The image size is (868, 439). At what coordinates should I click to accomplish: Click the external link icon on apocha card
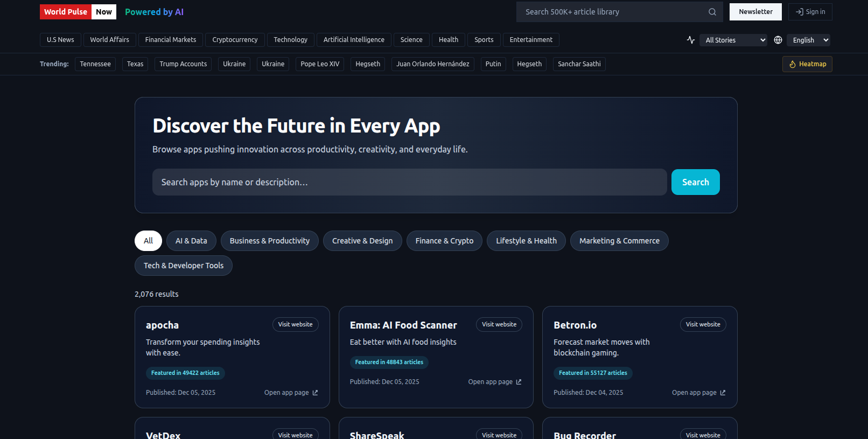tap(315, 393)
